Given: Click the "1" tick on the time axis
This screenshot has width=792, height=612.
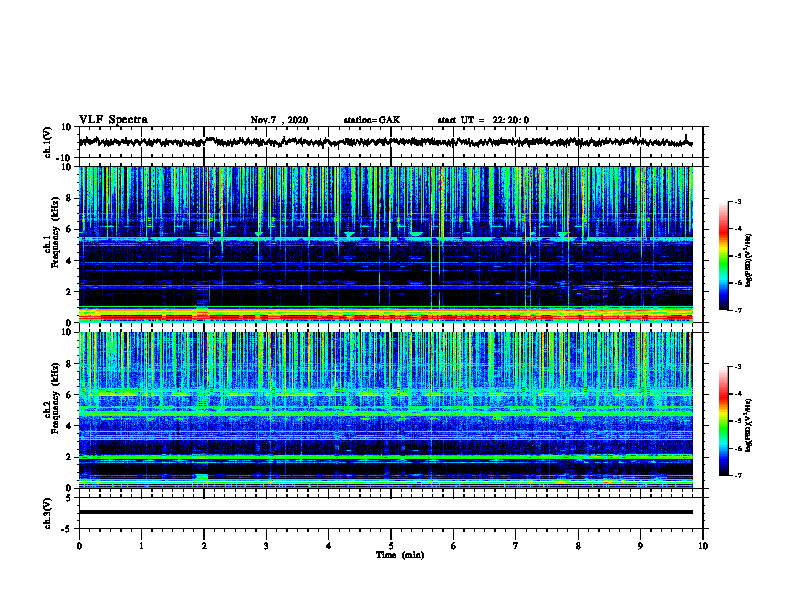Looking at the screenshot, I should click(141, 546).
